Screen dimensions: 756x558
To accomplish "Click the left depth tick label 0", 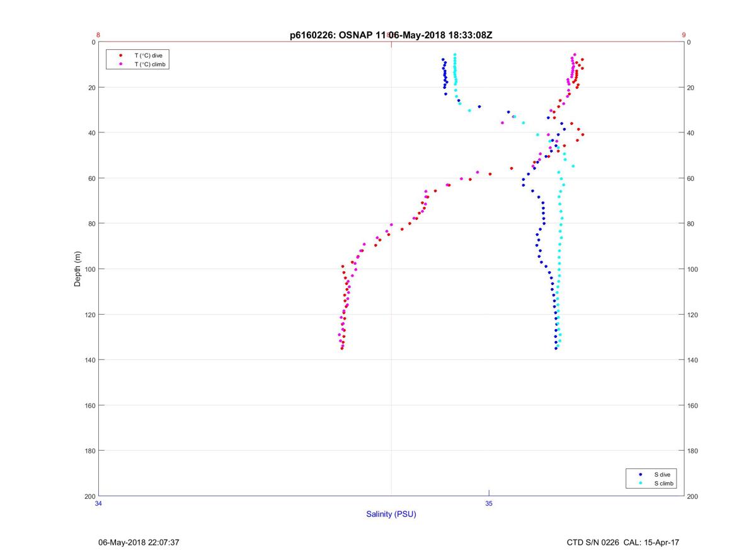I will (93, 42).
